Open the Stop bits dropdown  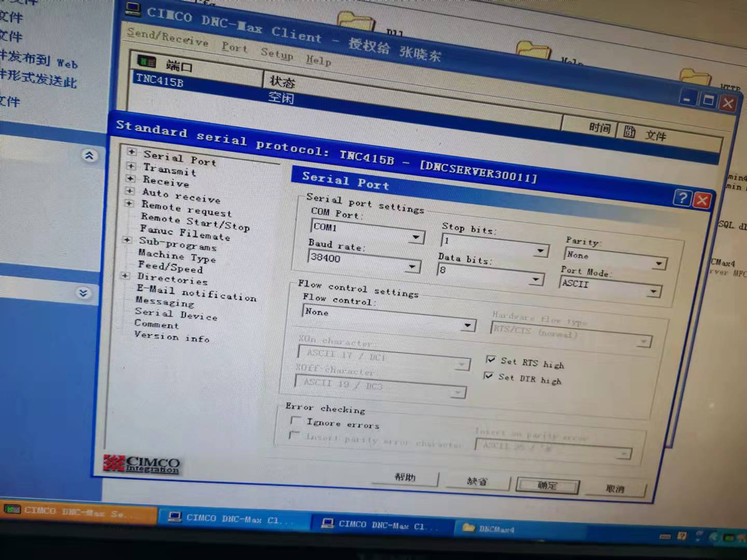point(540,251)
